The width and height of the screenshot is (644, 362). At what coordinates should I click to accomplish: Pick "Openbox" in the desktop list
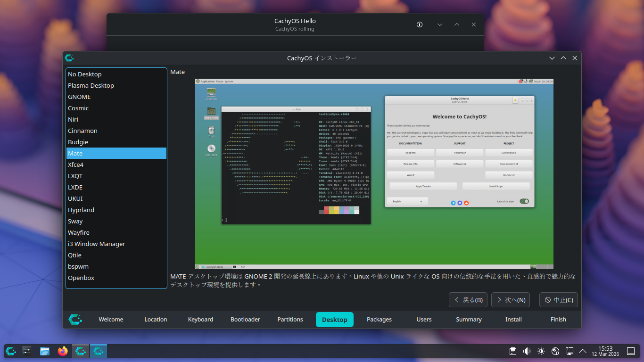(x=116, y=278)
